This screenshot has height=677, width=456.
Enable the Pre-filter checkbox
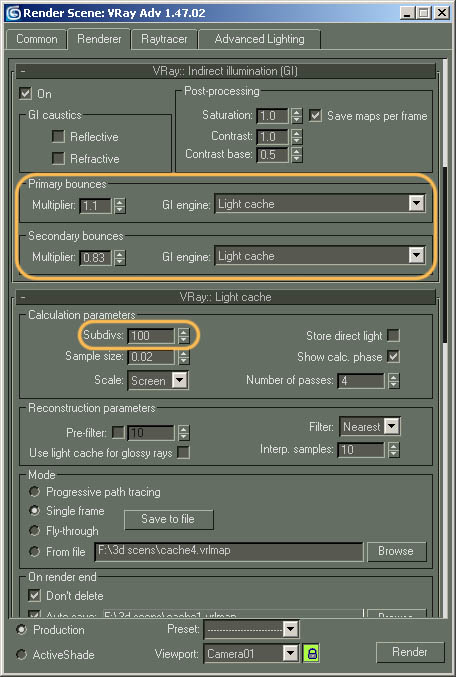(x=118, y=432)
